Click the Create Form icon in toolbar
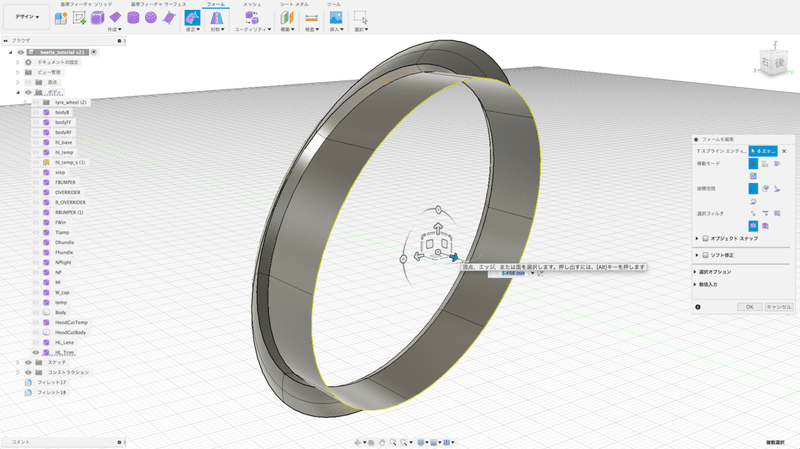The width and height of the screenshot is (800, 449). click(61, 18)
